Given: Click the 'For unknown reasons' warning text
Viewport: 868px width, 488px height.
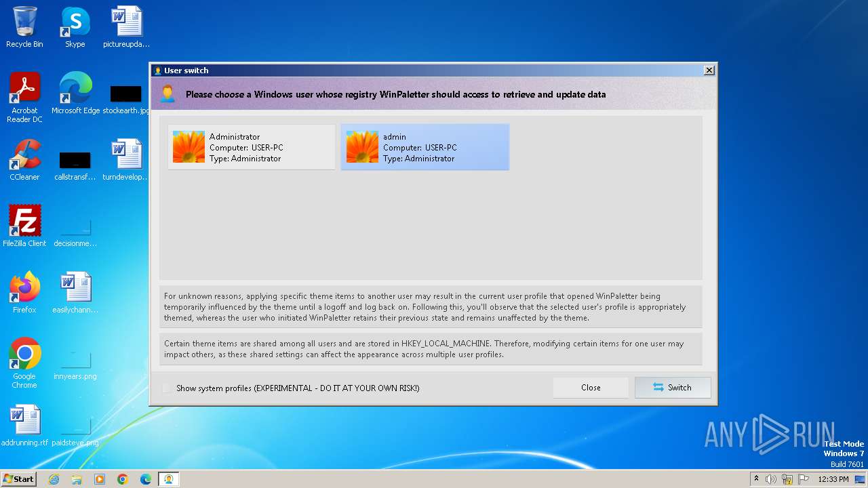Looking at the screenshot, I should tap(431, 307).
